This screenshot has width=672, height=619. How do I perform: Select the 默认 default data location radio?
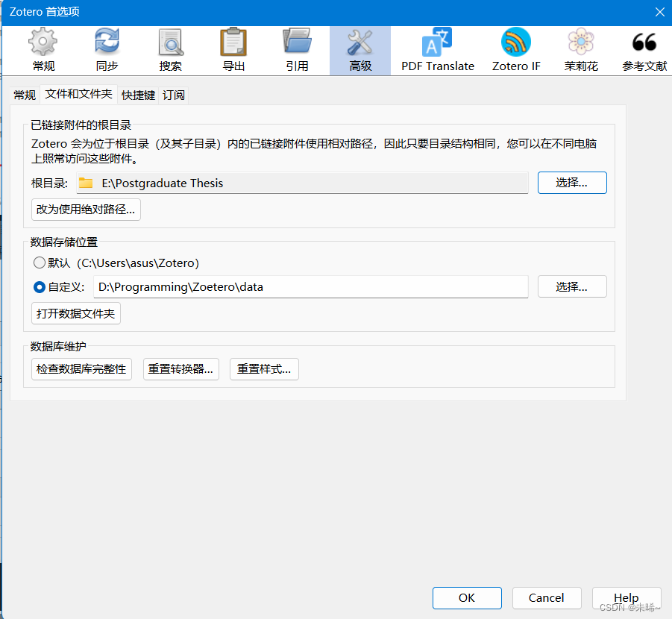pos(40,263)
